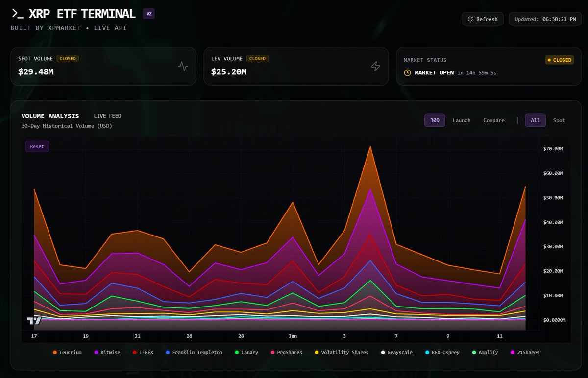Select the All filter tab
The image size is (588, 378).
[x=535, y=120]
